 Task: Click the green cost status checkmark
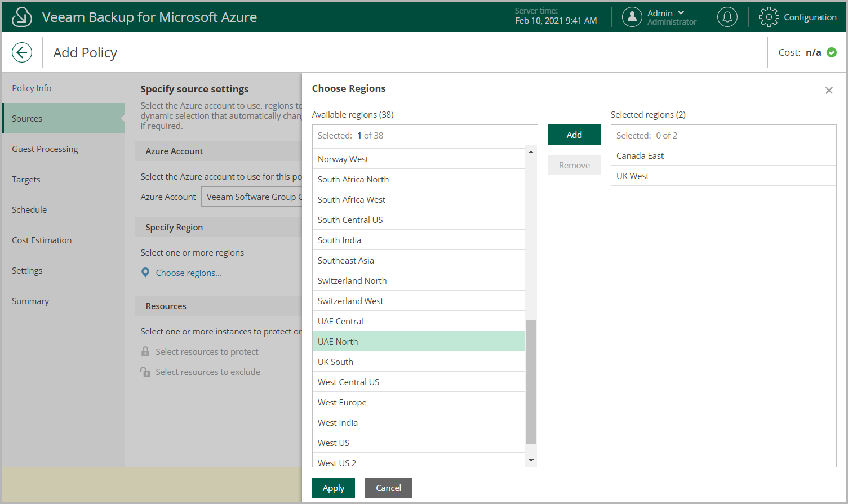pyautogui.click(x=832, y=52)
